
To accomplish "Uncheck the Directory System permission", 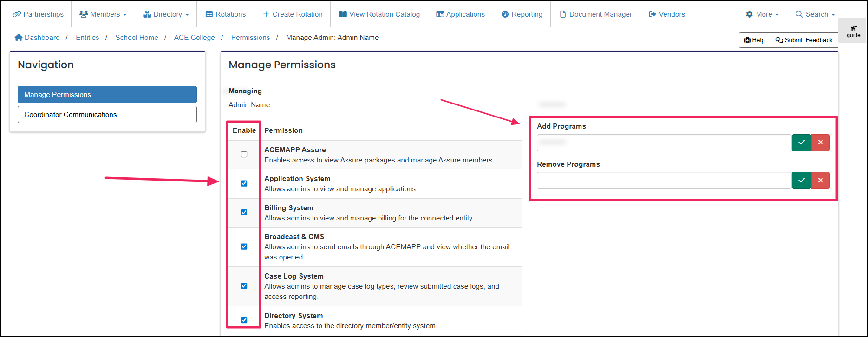I will click(244, 320).
